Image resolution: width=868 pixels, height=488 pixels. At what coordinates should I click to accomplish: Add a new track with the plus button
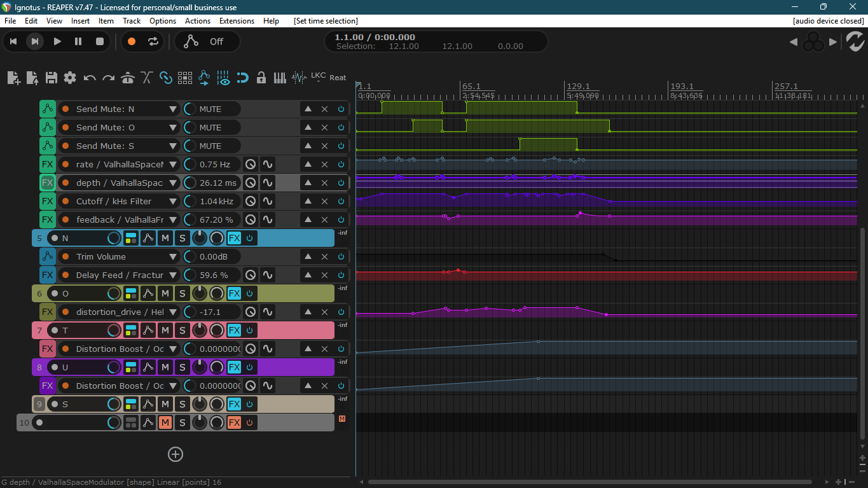(x=176, y=454)
